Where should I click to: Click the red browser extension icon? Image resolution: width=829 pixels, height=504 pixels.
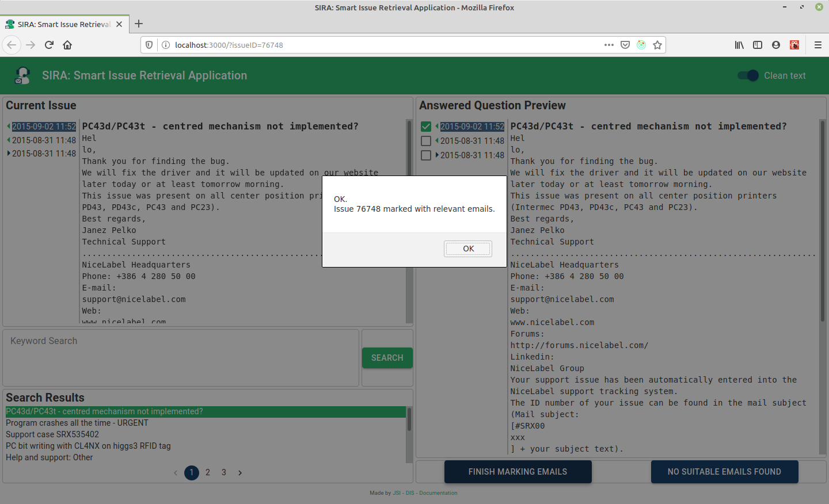click(794, 45)
